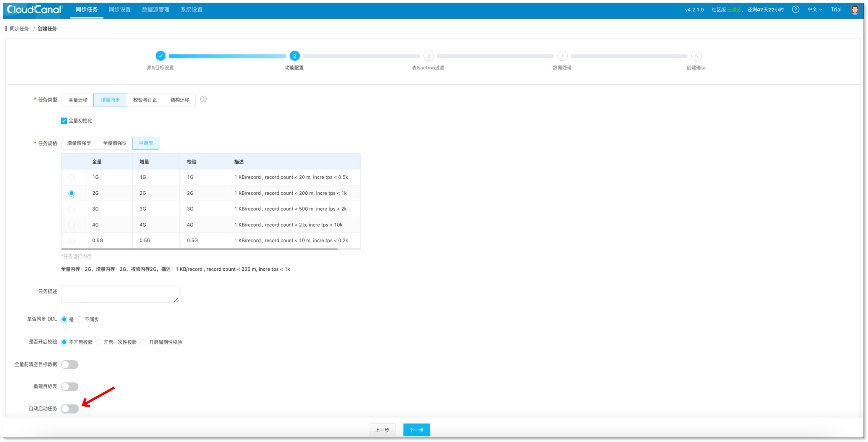Uncheck the 全量初始化 checkbox
The height and width of the screenshot is (442, 868).
(64, 121)
